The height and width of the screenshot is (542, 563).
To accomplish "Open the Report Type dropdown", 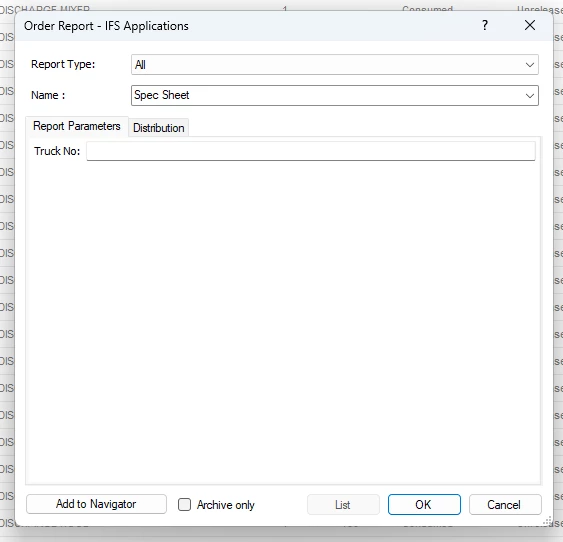I will click(335, 65).
